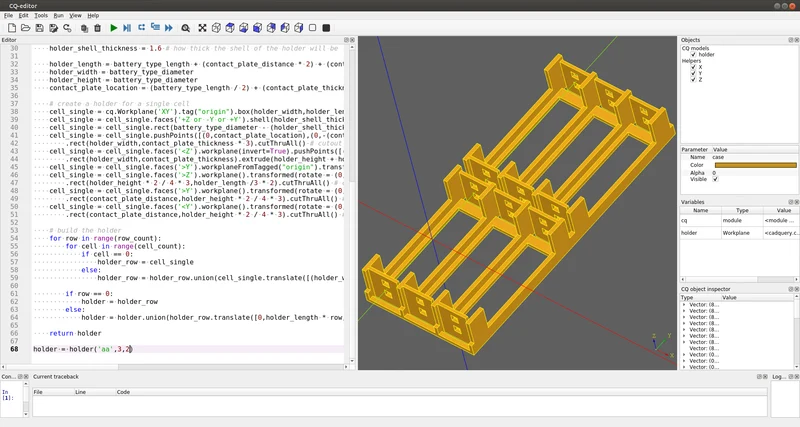Select the 'cq' variable row

click(x=739, y=220)
